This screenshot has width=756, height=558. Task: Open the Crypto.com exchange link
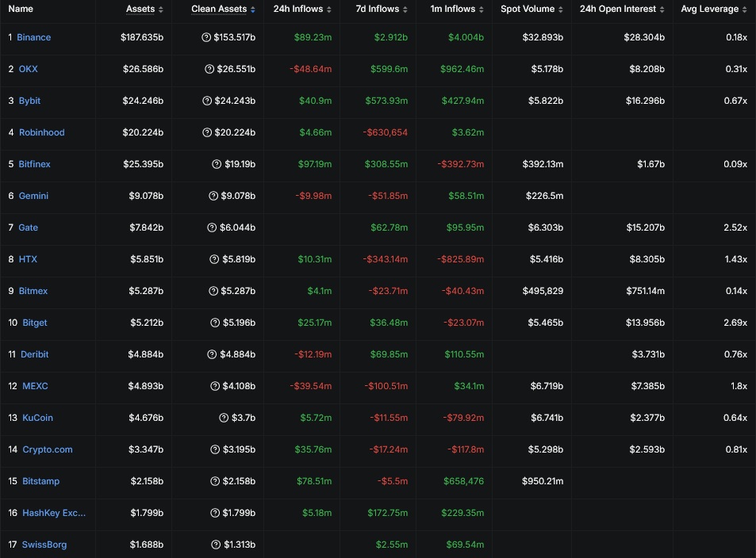[48, 449]
